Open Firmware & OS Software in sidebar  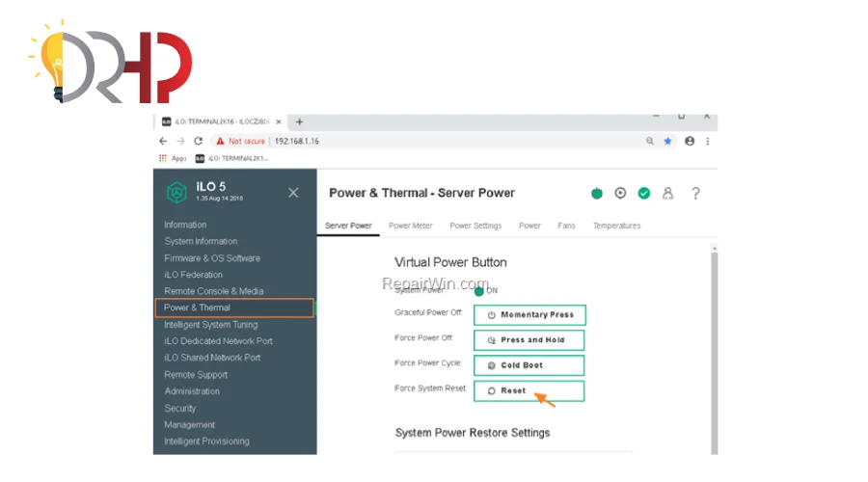(212, 258)
